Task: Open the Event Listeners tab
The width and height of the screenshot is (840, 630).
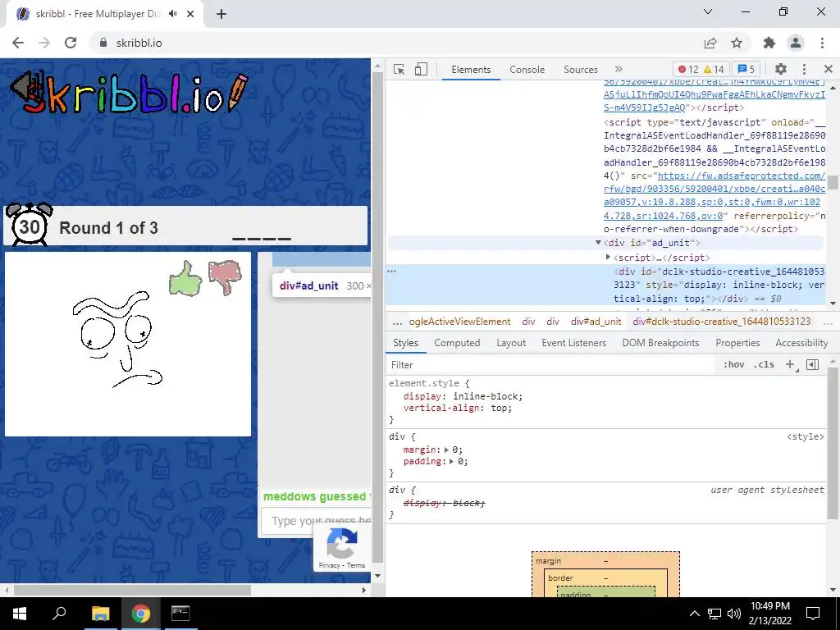Action: click(573, 343)
